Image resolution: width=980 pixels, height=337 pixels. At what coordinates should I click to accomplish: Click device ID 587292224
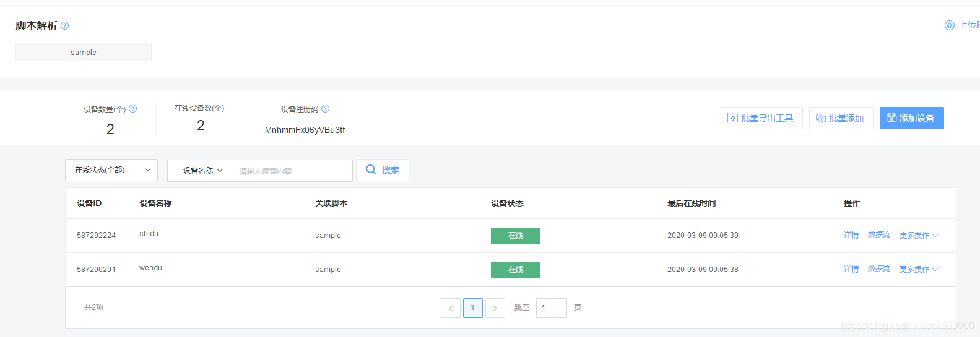(96, 236)
